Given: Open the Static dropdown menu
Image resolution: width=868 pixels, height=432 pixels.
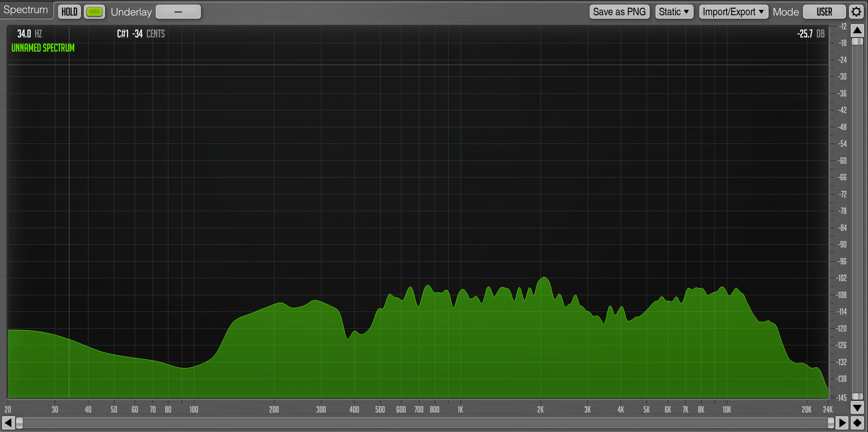Looking at the screenshot, I should pyautogui.click(x=674, y=12).
